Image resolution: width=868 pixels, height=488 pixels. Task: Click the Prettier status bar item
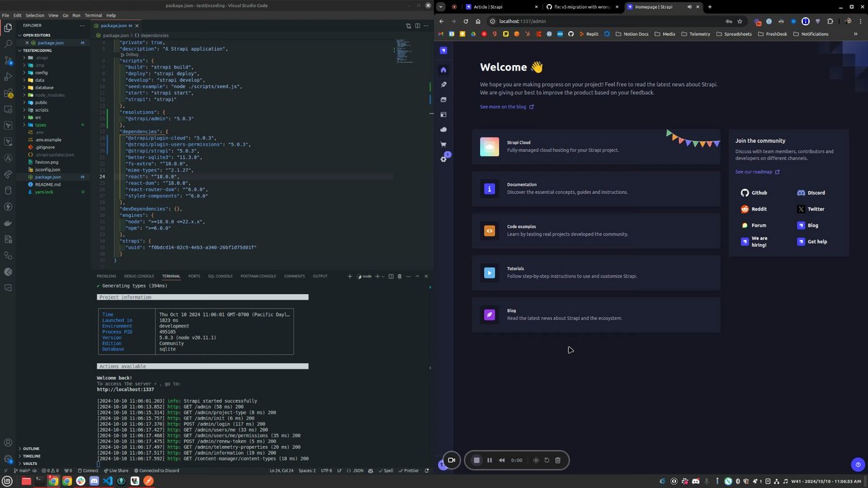coord(410,470)
